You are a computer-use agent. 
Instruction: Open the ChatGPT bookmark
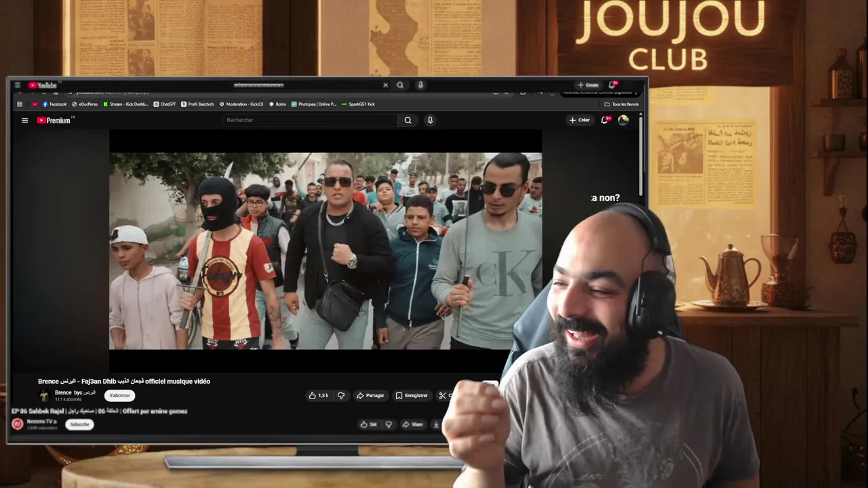click(x=165, y=104)
